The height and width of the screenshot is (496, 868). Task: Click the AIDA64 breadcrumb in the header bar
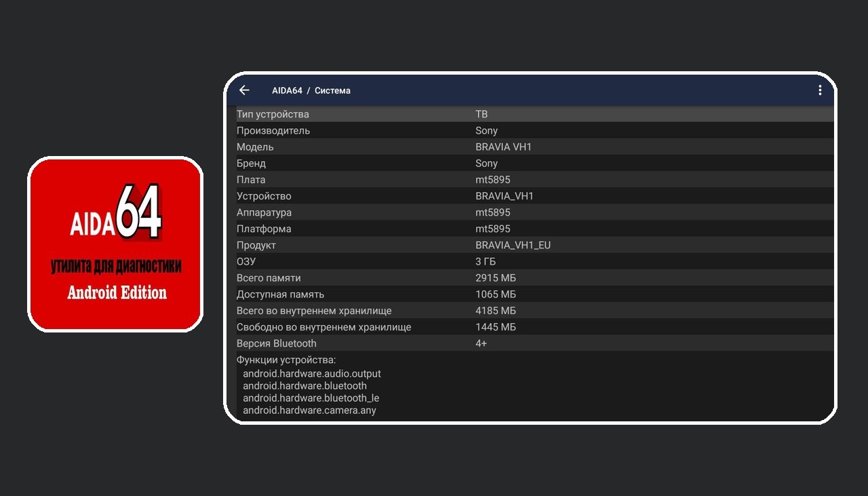[287, 90]
